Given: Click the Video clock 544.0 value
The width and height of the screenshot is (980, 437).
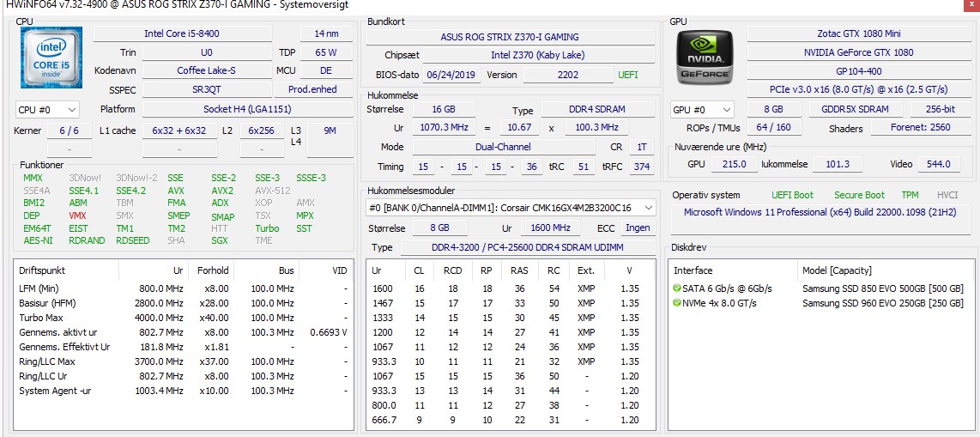Looking at the screenshot, I should (939, 164).
